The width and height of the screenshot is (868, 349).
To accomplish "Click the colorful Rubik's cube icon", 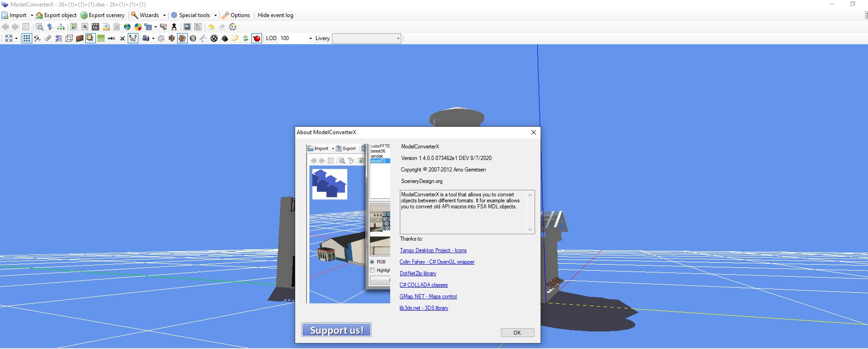I will coord(172,38).
